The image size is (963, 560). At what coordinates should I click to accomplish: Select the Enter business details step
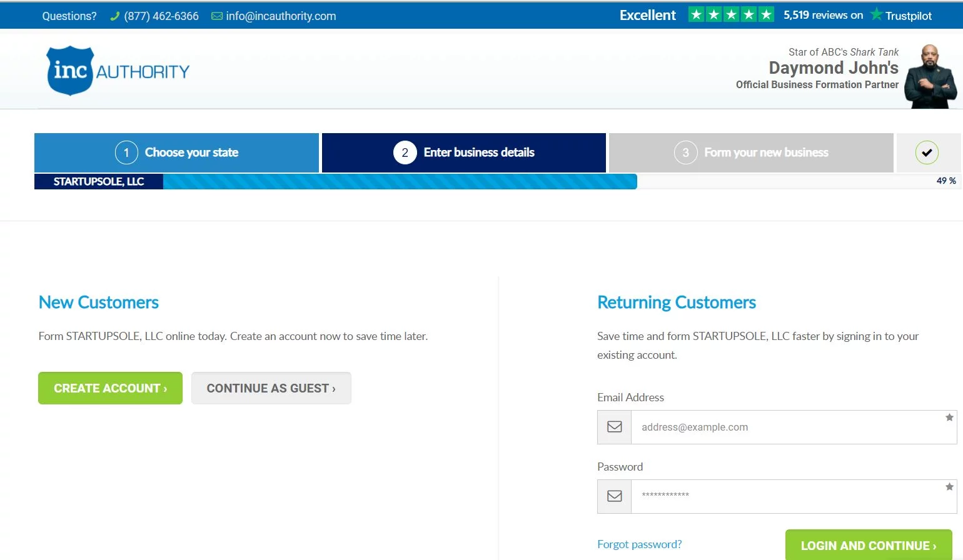click(464, 152)
